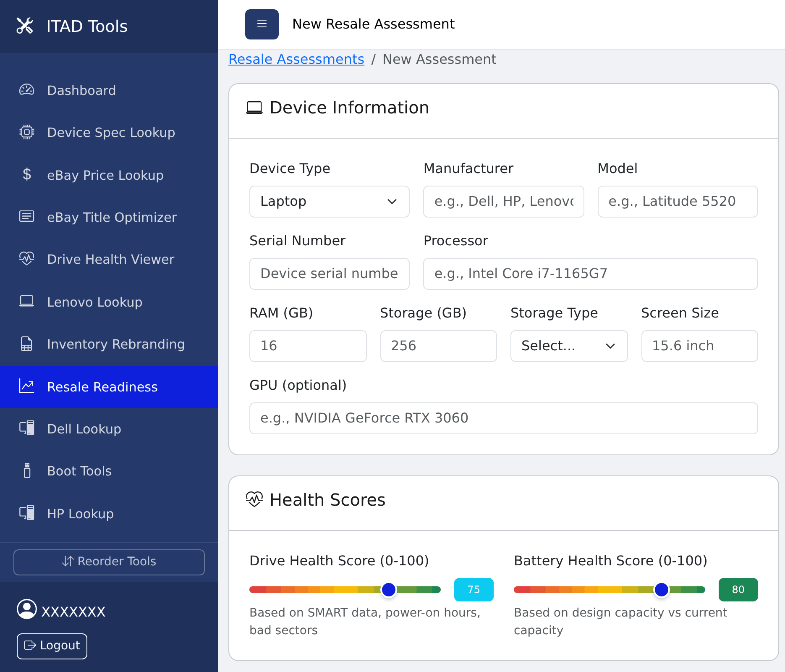Open the HP Lookup menu item
785x672 pixels.
click(109, 513)
